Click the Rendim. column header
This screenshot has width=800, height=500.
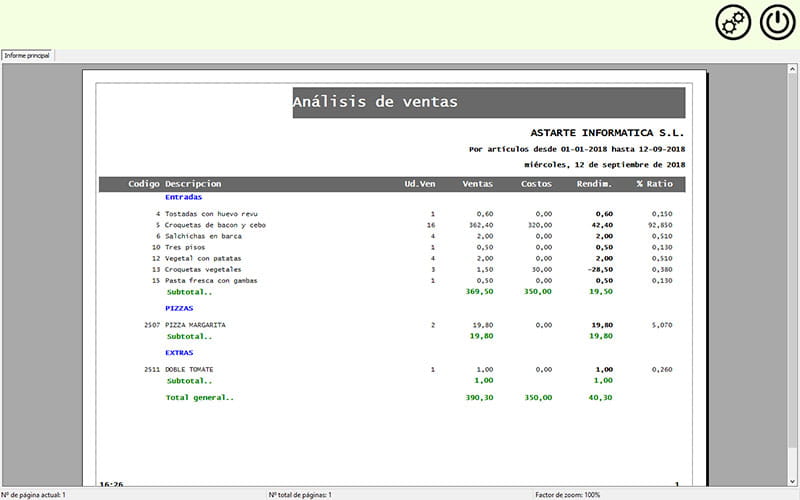pyautogui.click(x=594, y=184)
